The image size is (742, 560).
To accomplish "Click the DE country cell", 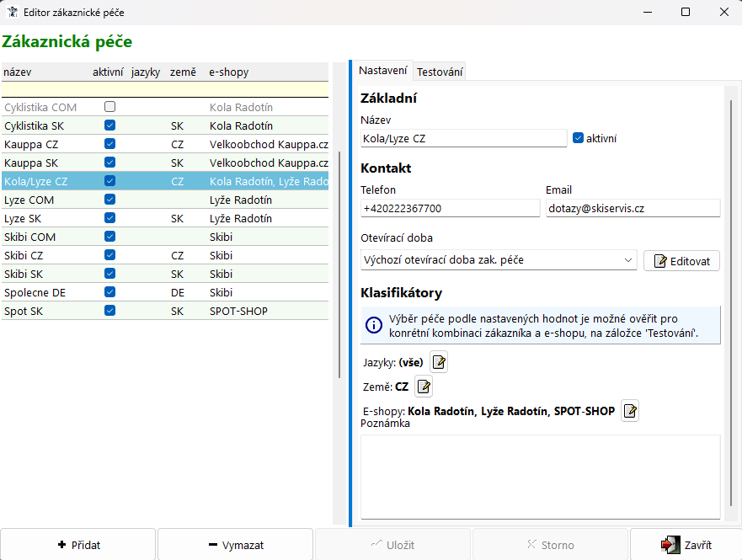I will 178,293.
